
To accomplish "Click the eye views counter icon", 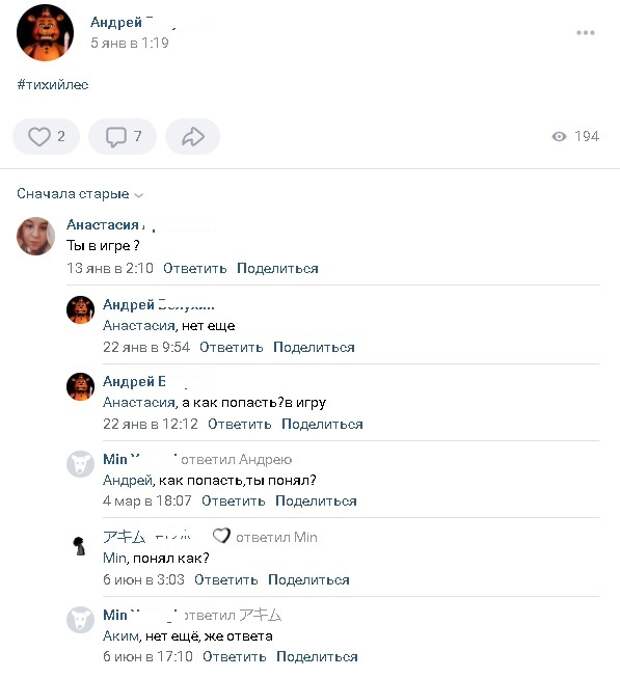I will point(559,137).
